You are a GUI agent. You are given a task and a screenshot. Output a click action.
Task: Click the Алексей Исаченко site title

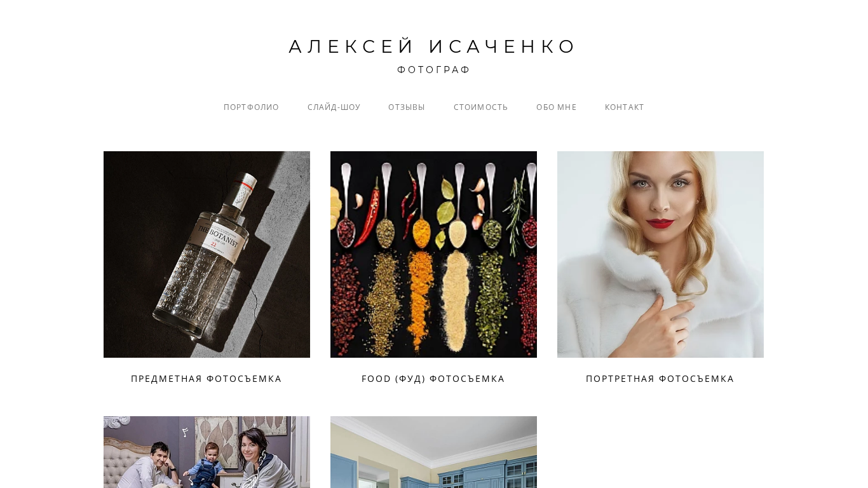click(433, 46)
